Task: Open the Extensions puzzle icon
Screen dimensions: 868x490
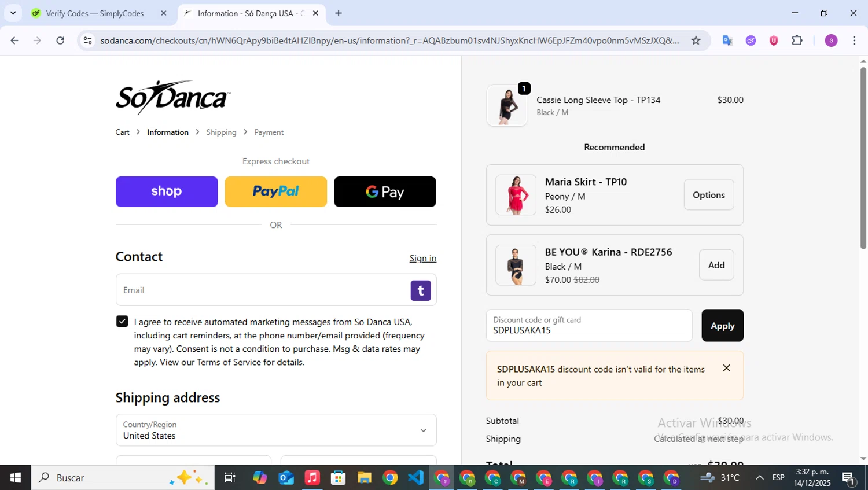Action: [797, 40]
